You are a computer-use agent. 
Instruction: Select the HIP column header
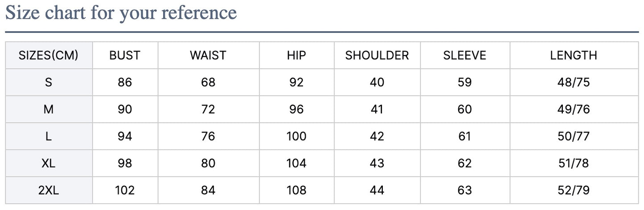(296, 56)
